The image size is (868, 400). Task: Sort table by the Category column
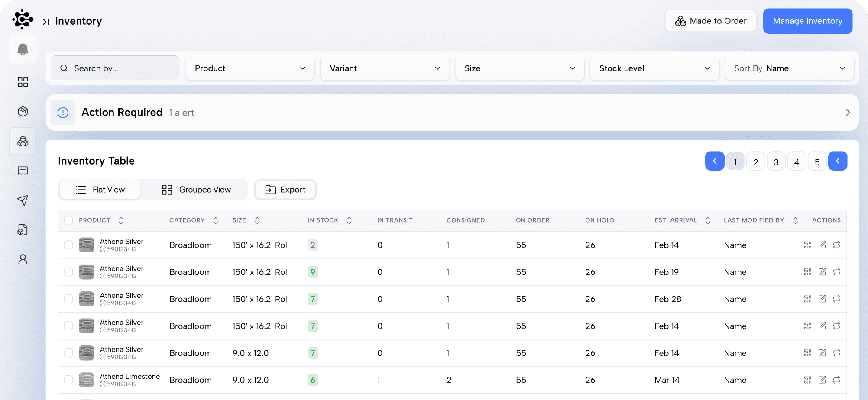tap(216, 220)
